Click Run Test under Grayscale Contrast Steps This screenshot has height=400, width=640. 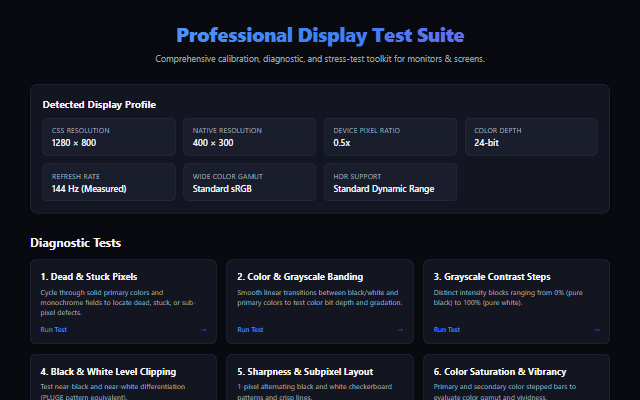tap(447, 329)
